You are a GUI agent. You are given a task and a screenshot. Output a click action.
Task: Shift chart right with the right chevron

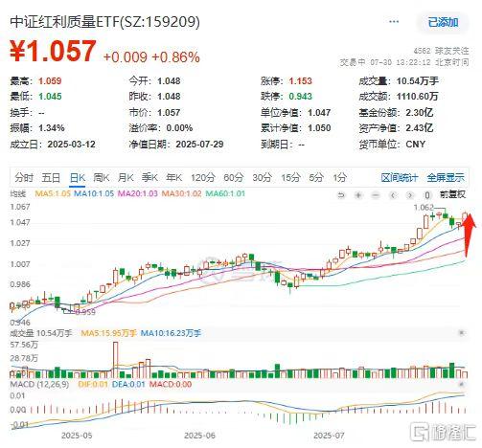tap(410, 195)
